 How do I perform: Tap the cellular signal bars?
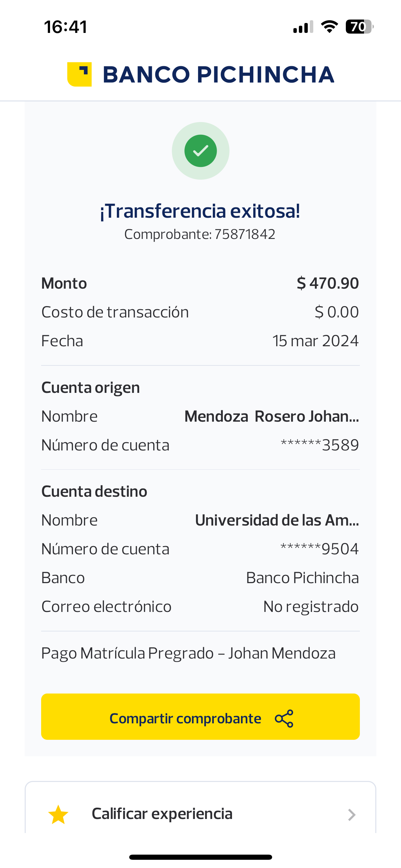click(x=303, y=27)
